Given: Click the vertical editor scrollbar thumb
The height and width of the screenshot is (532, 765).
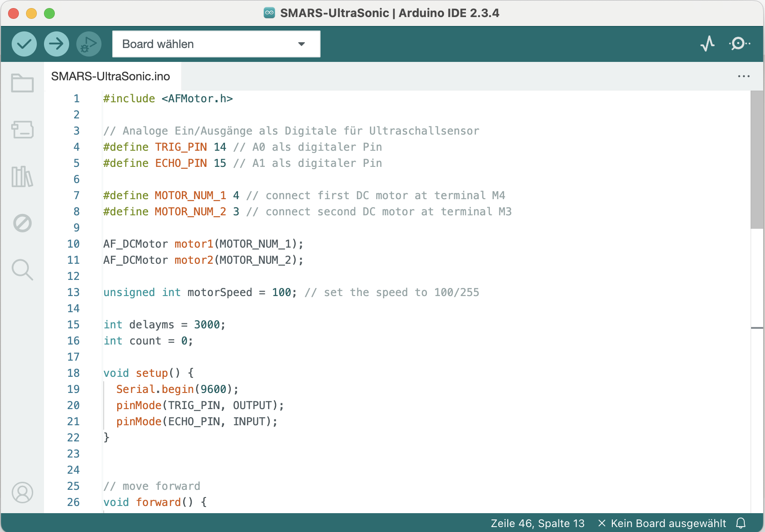Looking at the screenshot, I should click(757, 160).
